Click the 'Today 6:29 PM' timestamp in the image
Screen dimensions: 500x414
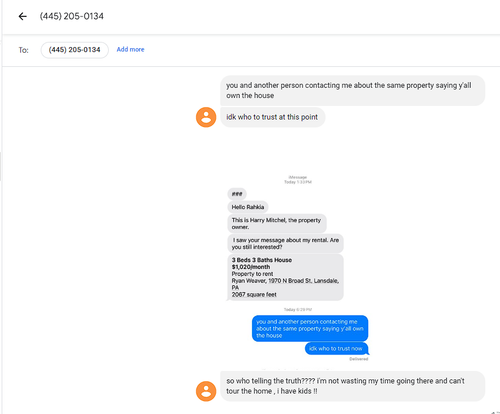(x=298, y=310)
